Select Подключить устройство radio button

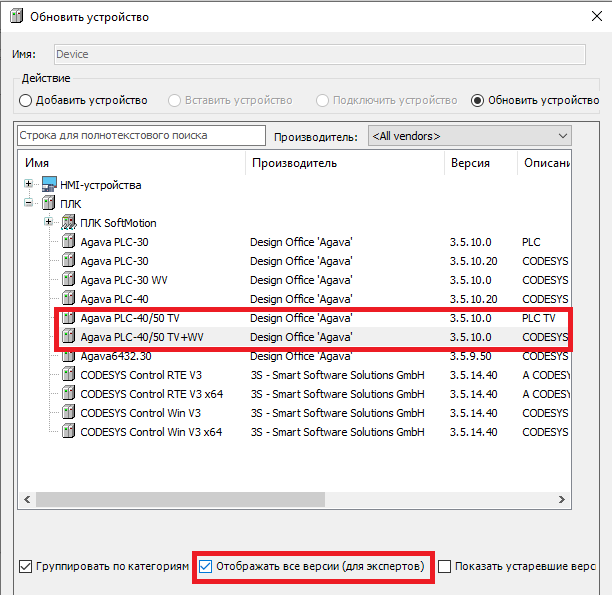322,100
